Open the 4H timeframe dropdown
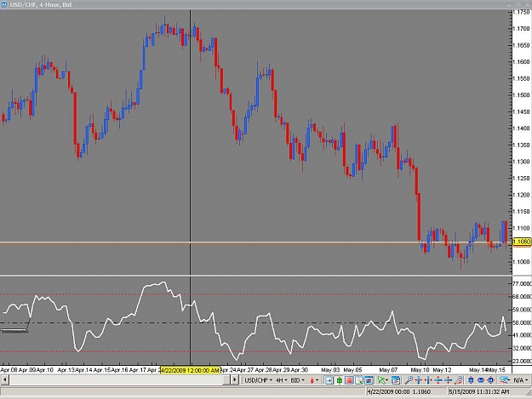Viewport: 532px width, 399px height. point(281,380)
